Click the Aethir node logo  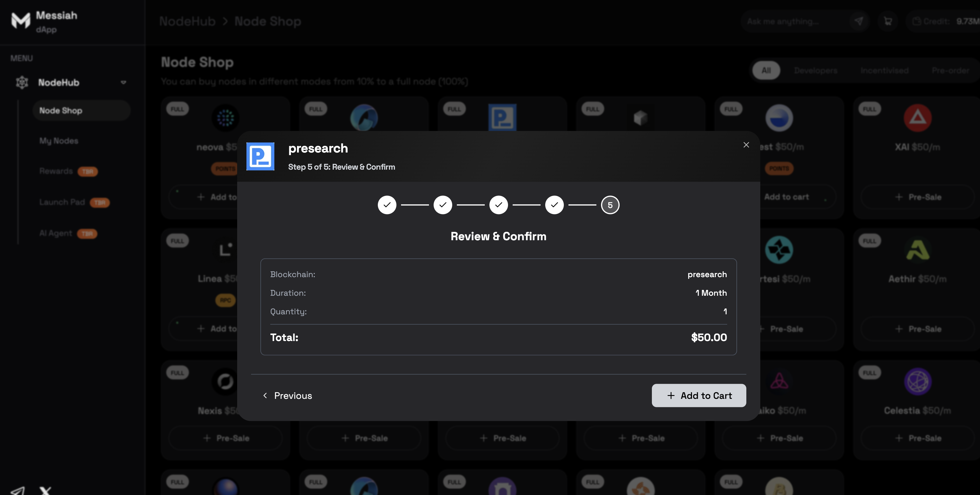tap(918, 250)
